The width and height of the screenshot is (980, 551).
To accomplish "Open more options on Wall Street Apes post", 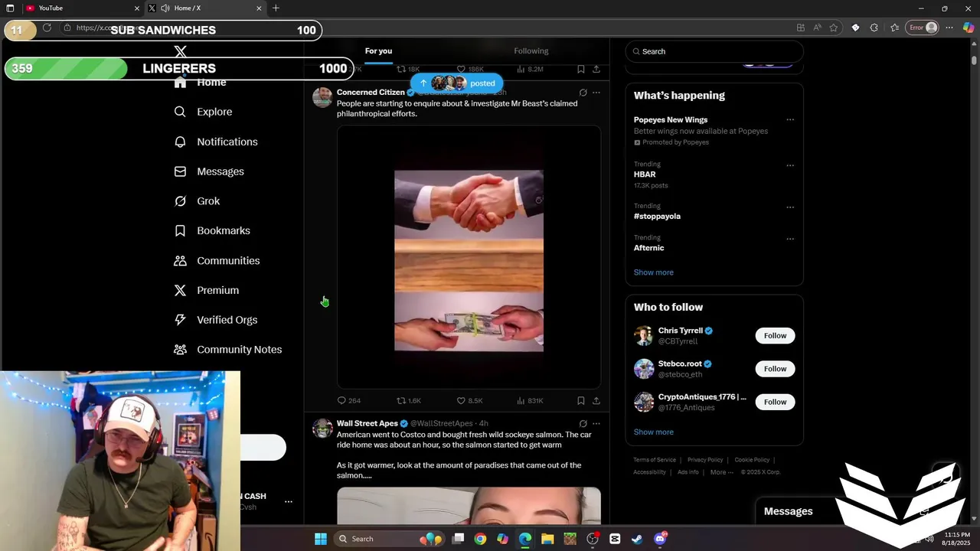I will tap(596, 423).
